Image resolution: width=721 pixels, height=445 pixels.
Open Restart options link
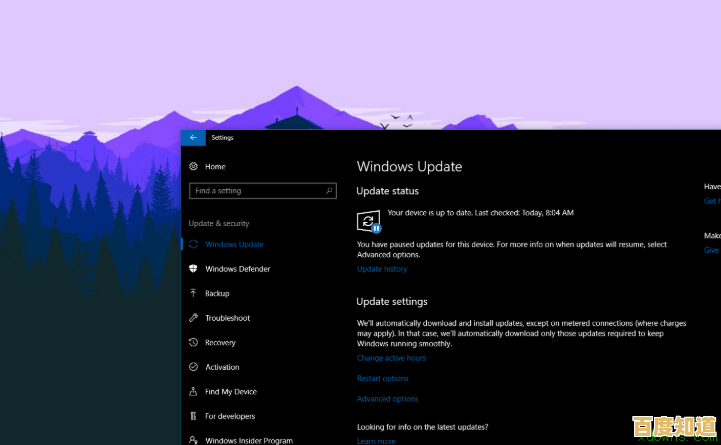click(383, 378)
